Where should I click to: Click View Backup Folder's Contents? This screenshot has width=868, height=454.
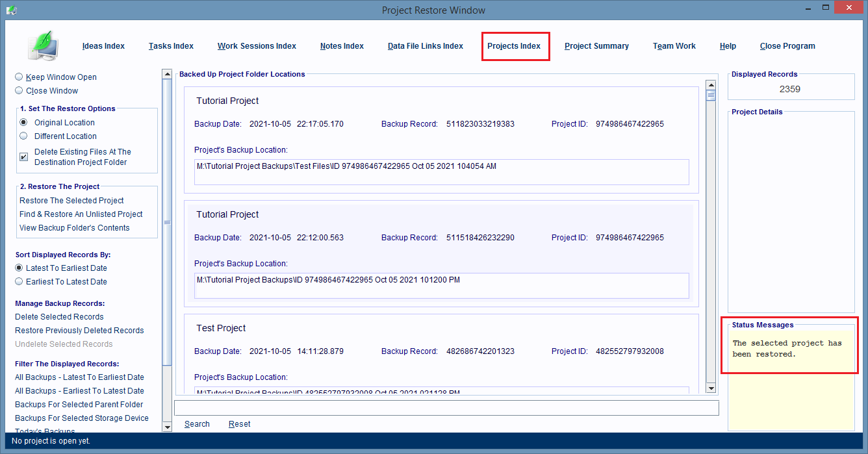click(74, 228)
